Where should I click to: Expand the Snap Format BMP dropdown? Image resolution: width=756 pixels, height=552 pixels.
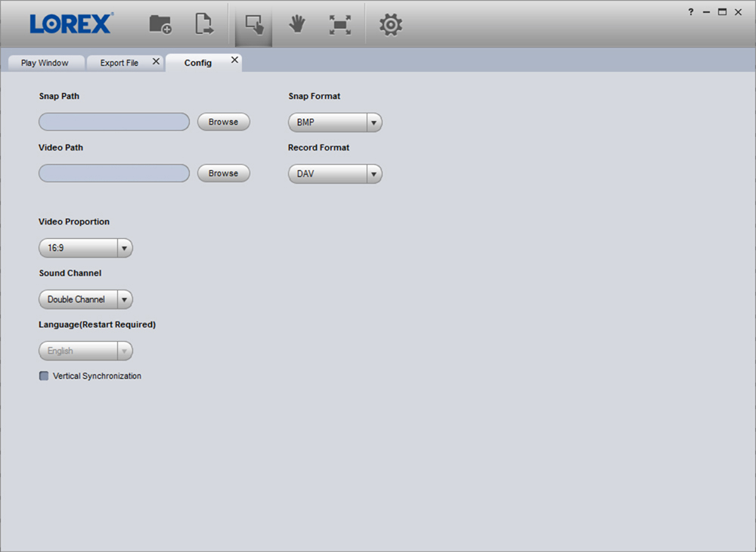tap(335, 122)
